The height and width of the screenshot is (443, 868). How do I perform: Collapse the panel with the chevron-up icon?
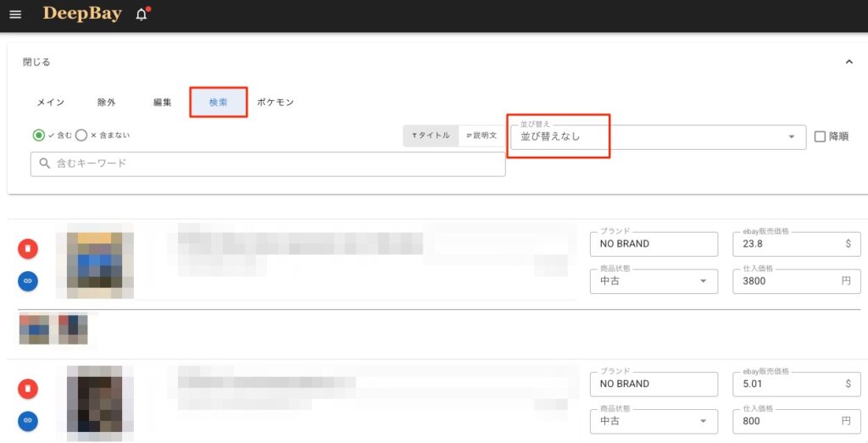pyautogui.click(x=849, y=62)
